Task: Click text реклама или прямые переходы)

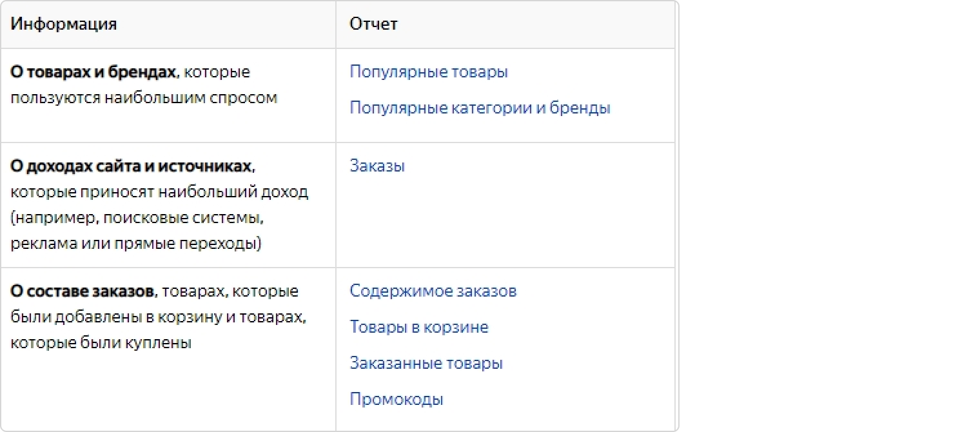Action: 136,244
